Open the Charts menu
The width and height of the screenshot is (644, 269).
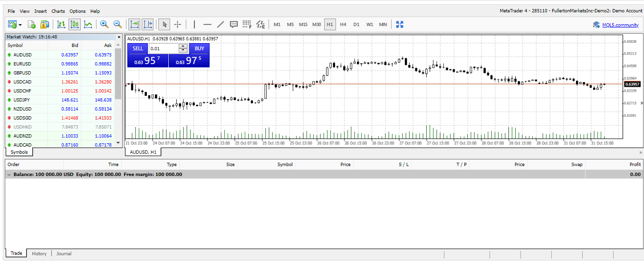coord(58,11)
